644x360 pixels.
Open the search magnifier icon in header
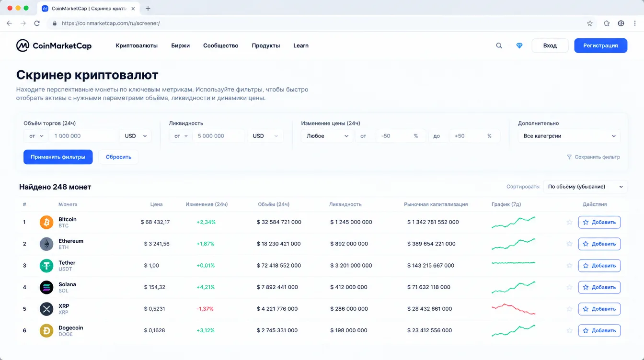pyautogui.click(x=499, y=46)
